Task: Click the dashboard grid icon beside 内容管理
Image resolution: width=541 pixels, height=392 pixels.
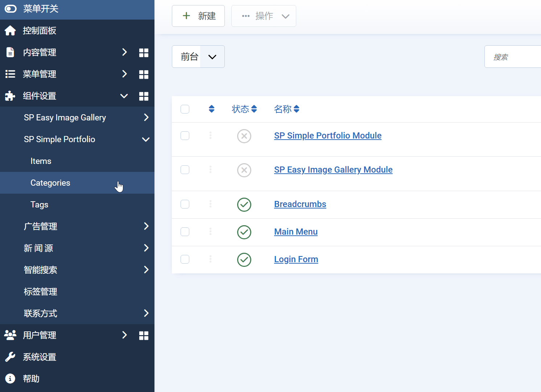Action: [144, 53]
